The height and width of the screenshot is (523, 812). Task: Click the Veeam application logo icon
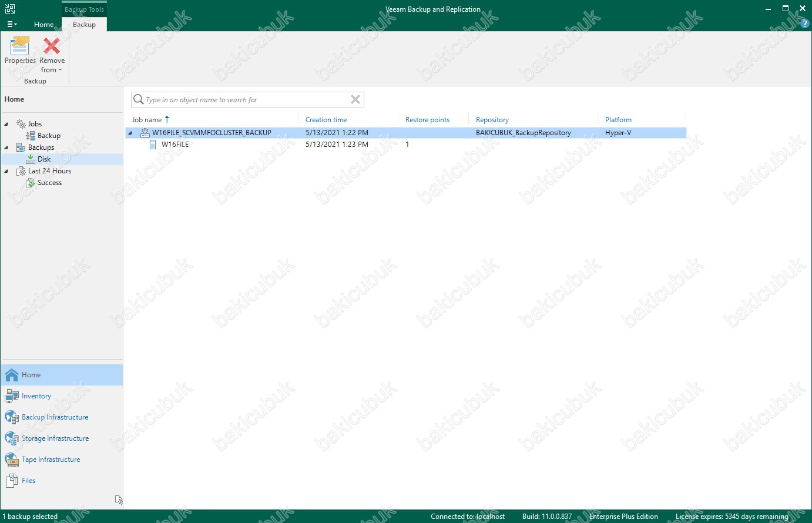[x=10, y=9]
